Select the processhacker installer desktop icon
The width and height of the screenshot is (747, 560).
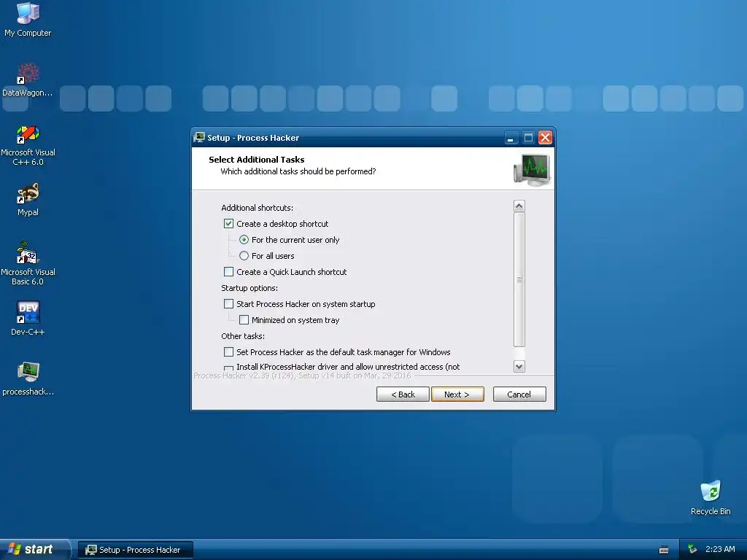pyautogui.click(x=28, y=378)
